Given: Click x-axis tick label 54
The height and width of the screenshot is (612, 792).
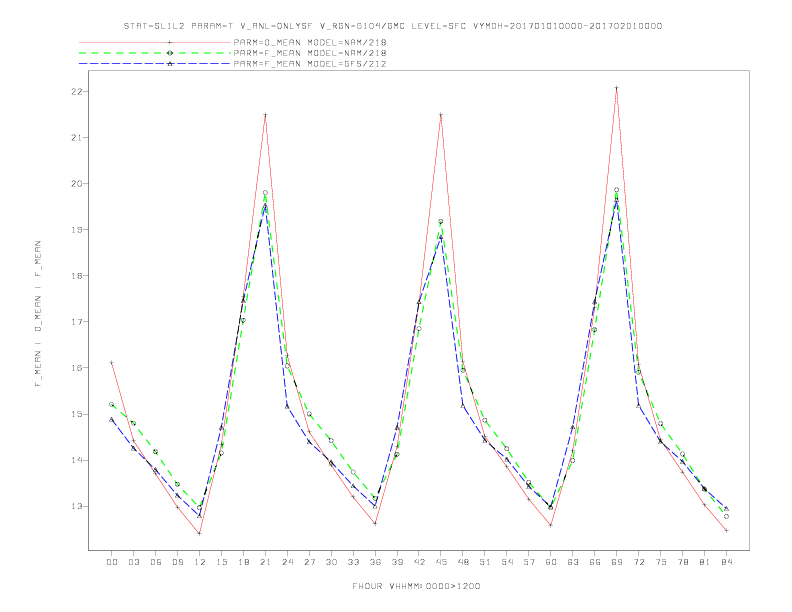Looking at the screenshot, I should coord(507,562).
